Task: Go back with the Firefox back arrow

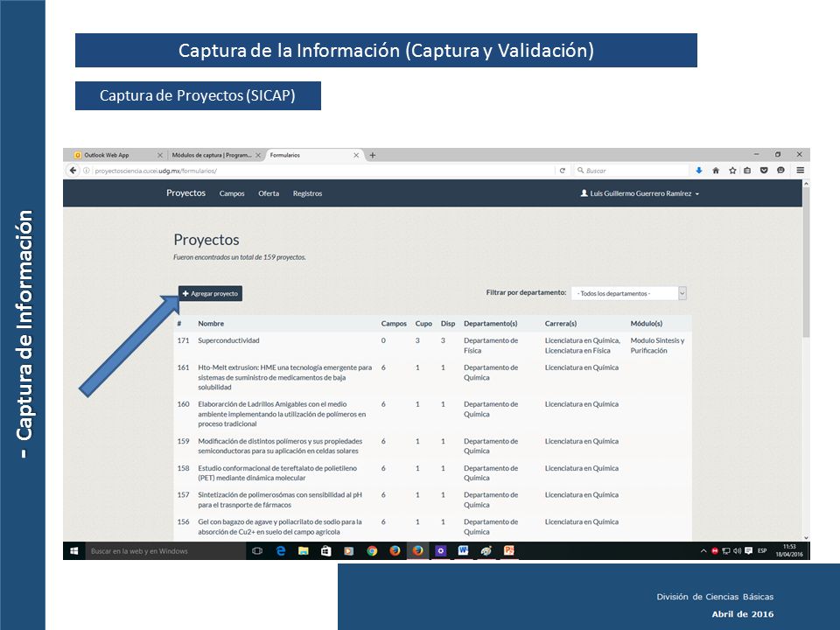Action: pyautogui.click(x=73, y=171)
